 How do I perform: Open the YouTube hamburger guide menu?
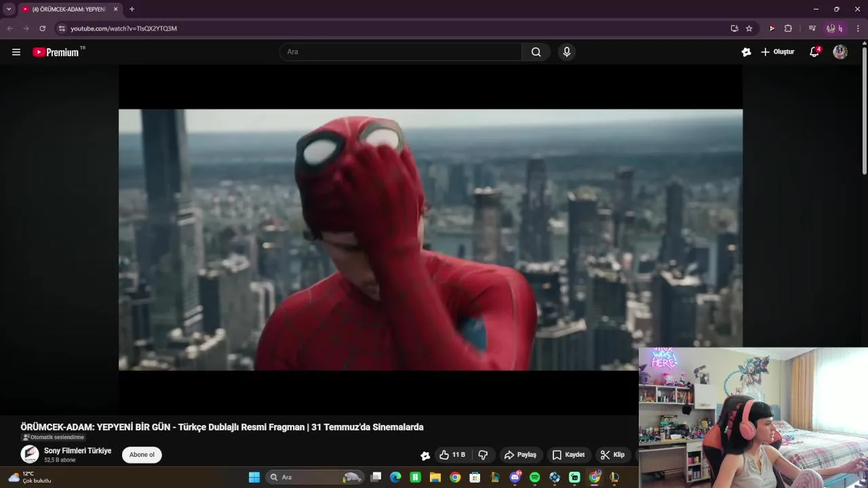click(16, 52)
